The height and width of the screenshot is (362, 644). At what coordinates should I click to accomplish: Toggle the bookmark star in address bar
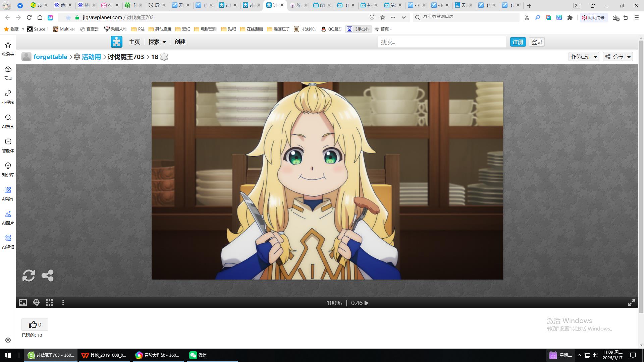tap(382, 17)
